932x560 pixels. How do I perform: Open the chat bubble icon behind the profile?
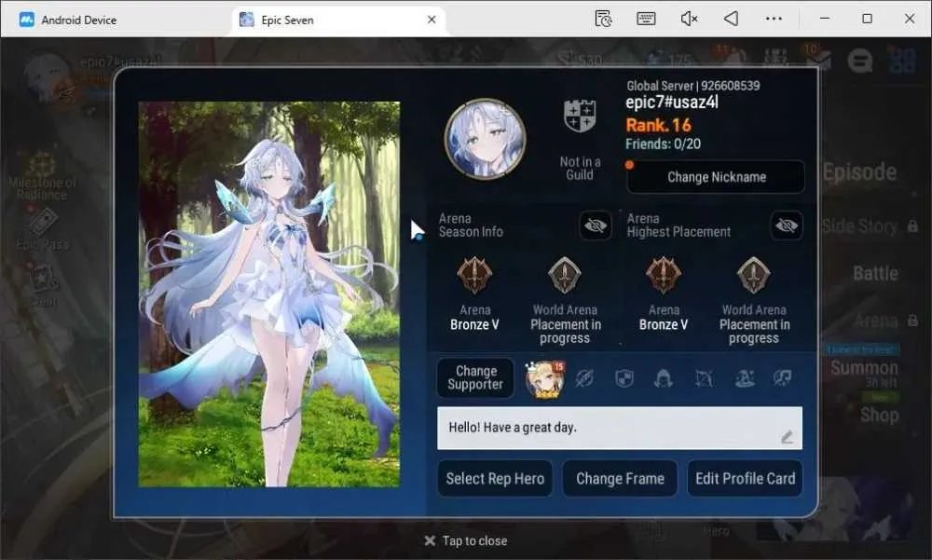[x=860, y=60]
